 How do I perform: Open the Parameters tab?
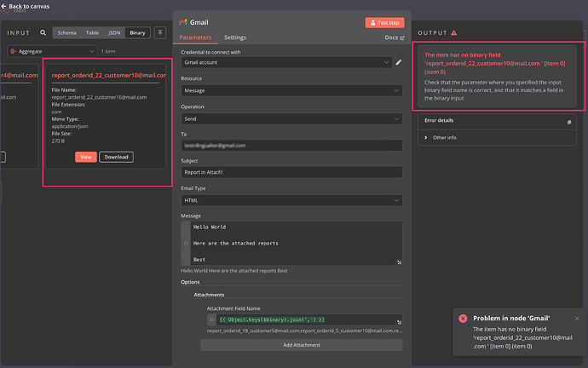195,37
